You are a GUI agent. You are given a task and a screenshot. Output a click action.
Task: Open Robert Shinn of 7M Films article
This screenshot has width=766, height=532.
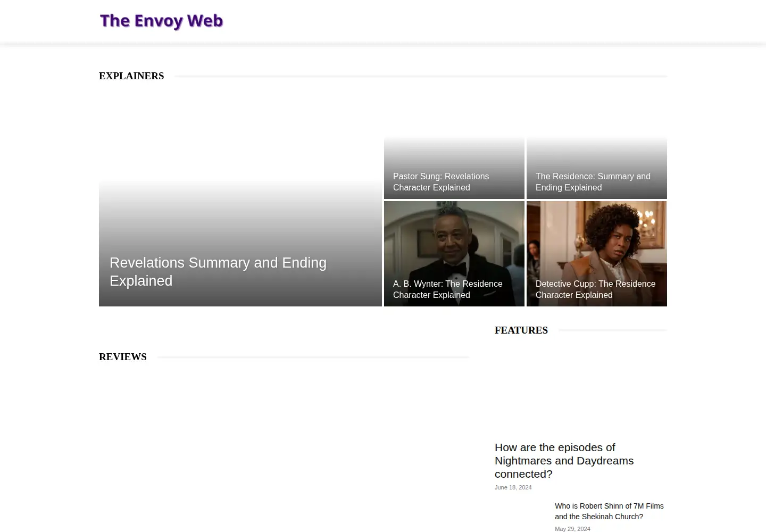point(609,511)
